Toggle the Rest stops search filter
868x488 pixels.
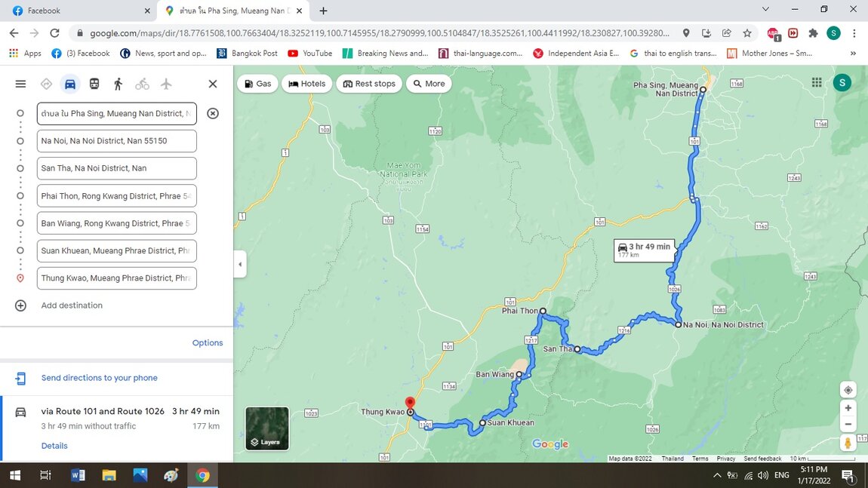(368, 83)
